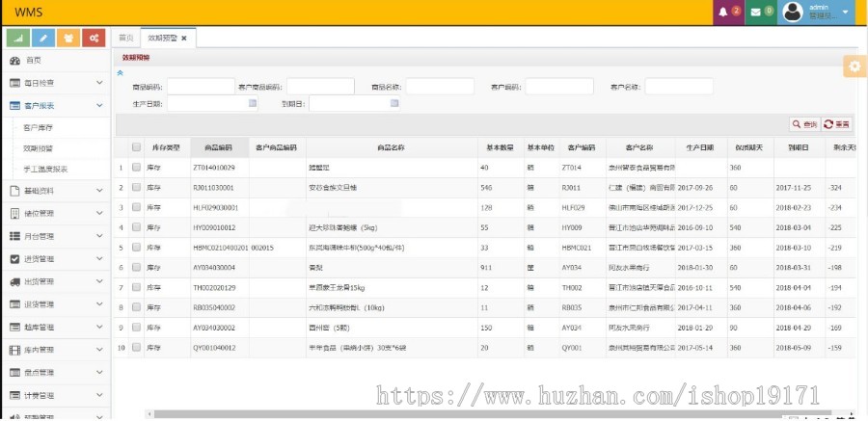The height and width of the screenshot is (421, 868).
Task: Click the 进货管理 checkmark icon
Action: (x=14, y=259)
